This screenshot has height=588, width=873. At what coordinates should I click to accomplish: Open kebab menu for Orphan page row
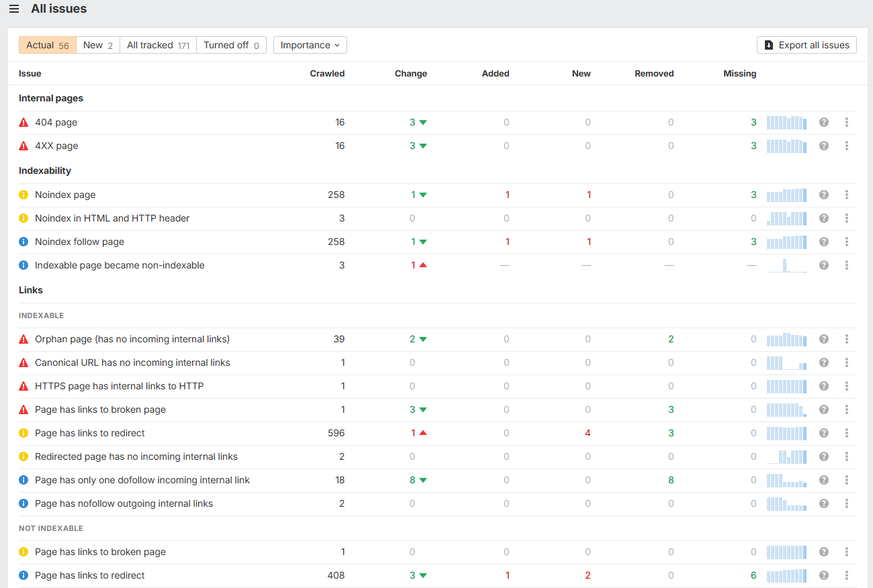pyautogui.click(x=847, y=339)
